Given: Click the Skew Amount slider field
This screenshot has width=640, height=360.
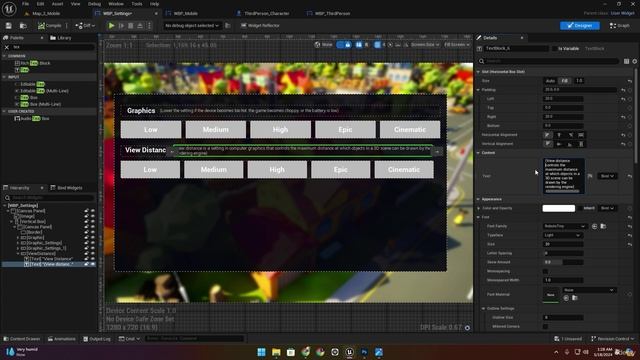Looking at the screenshot, I should pos(563,262).
